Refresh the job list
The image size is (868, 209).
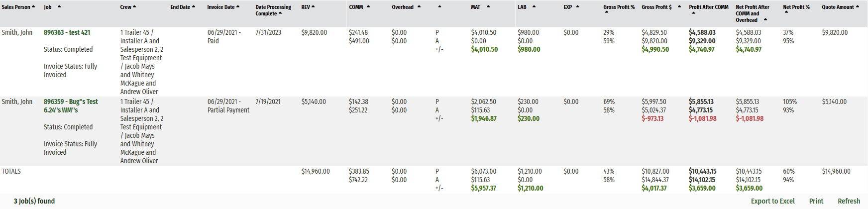849,201
